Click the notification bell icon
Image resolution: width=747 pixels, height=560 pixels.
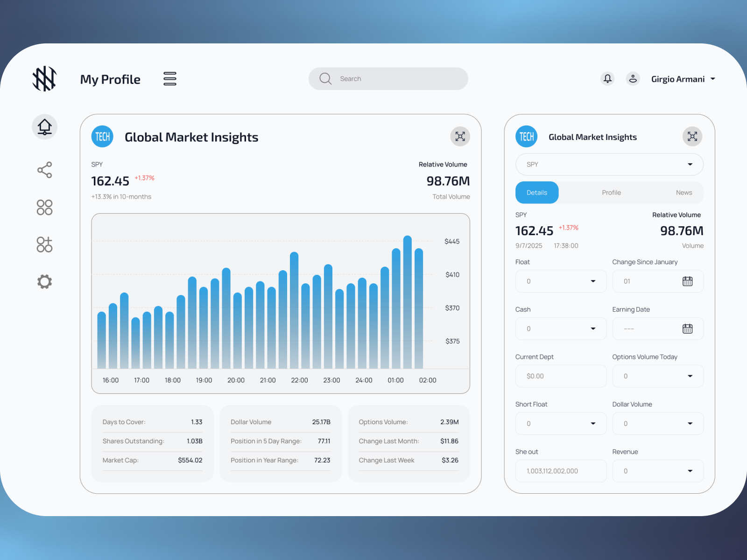click(607, 78)
